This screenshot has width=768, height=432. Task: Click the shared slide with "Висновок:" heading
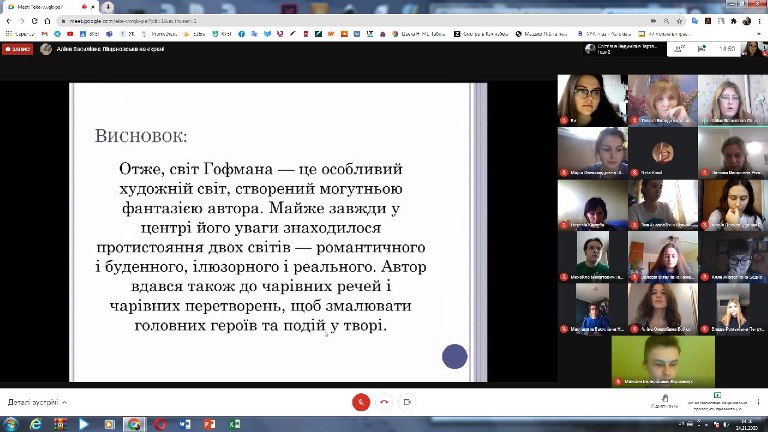(278, 232)
